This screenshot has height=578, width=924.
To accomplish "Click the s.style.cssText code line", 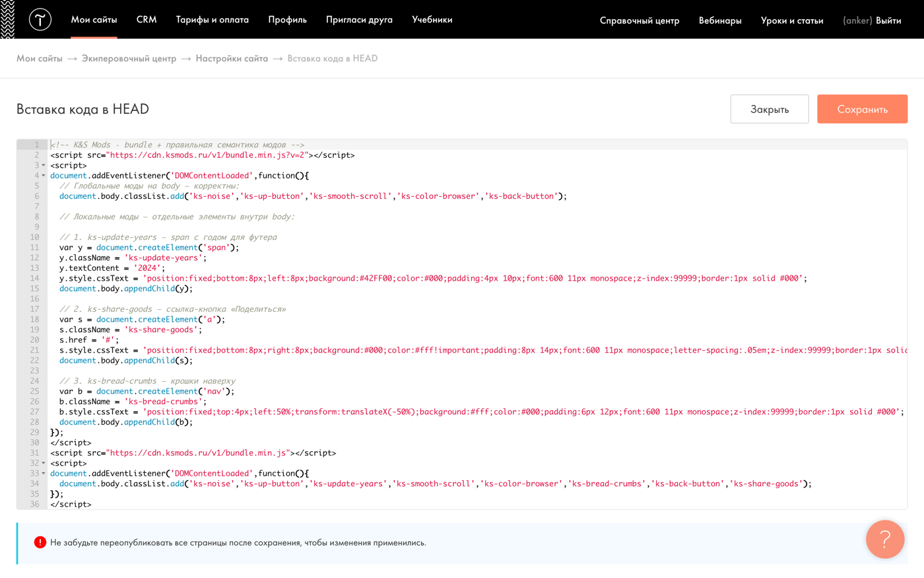I will tap(483, 350).
